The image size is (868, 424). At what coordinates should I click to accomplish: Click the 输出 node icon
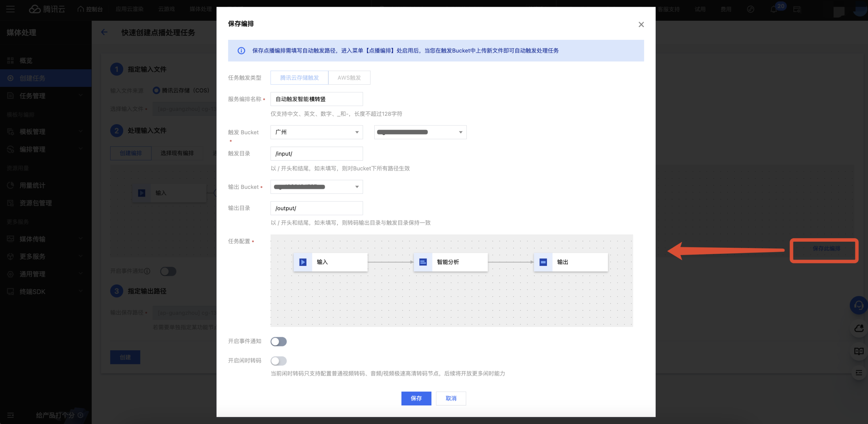pos(543,262)
